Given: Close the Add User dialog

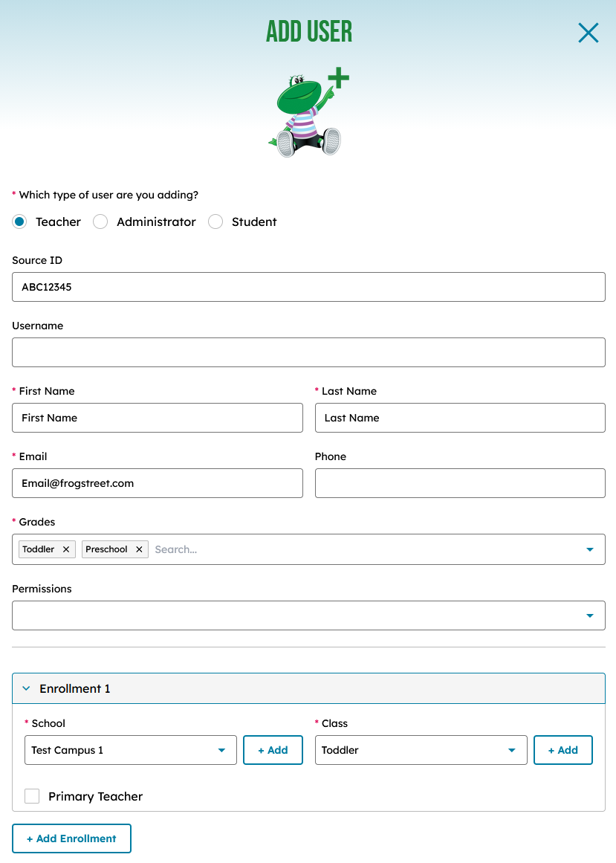Looking at the screenshot, I should [588, 33].
